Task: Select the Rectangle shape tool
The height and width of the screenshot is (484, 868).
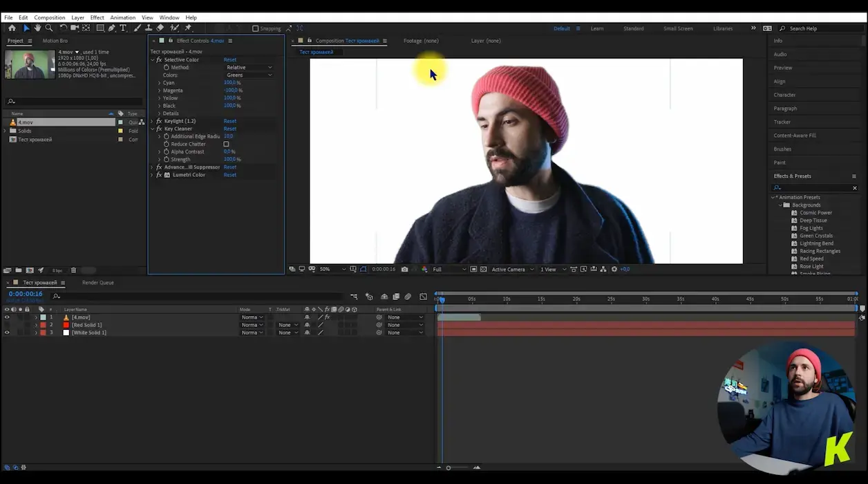Action: coord(100,28)
